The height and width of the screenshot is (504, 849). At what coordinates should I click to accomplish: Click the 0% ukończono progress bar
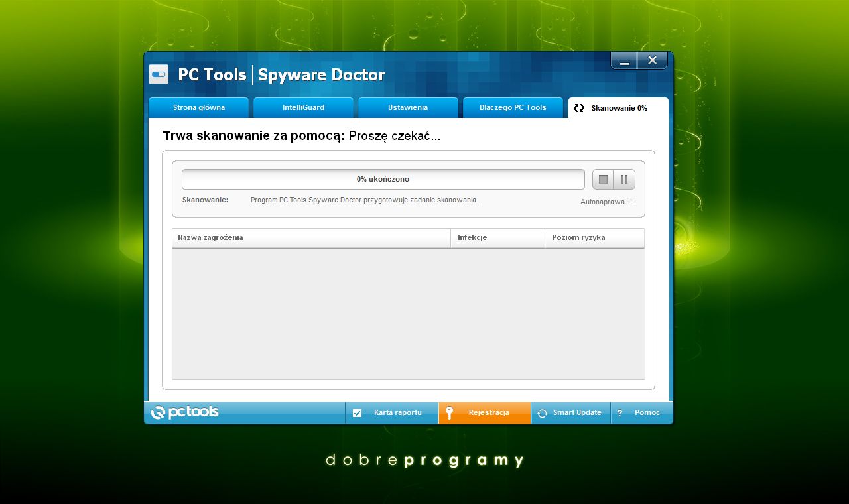coord(383,179)
